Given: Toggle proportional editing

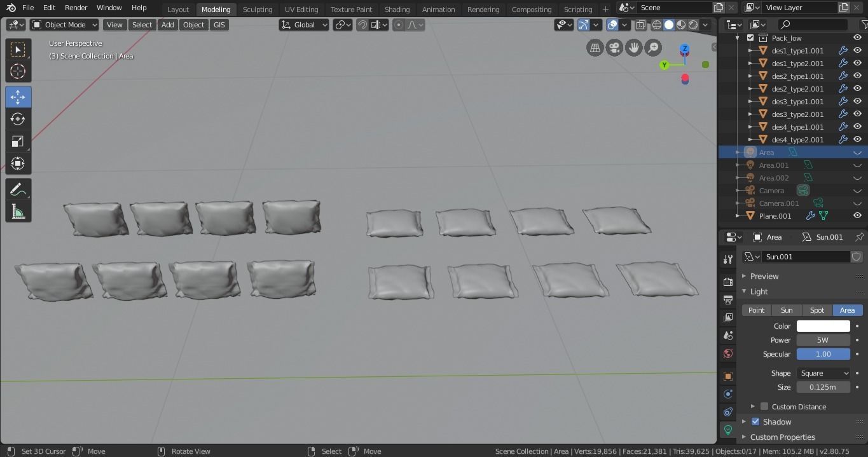Looking at the screenshot, I should tap(399, 25).
